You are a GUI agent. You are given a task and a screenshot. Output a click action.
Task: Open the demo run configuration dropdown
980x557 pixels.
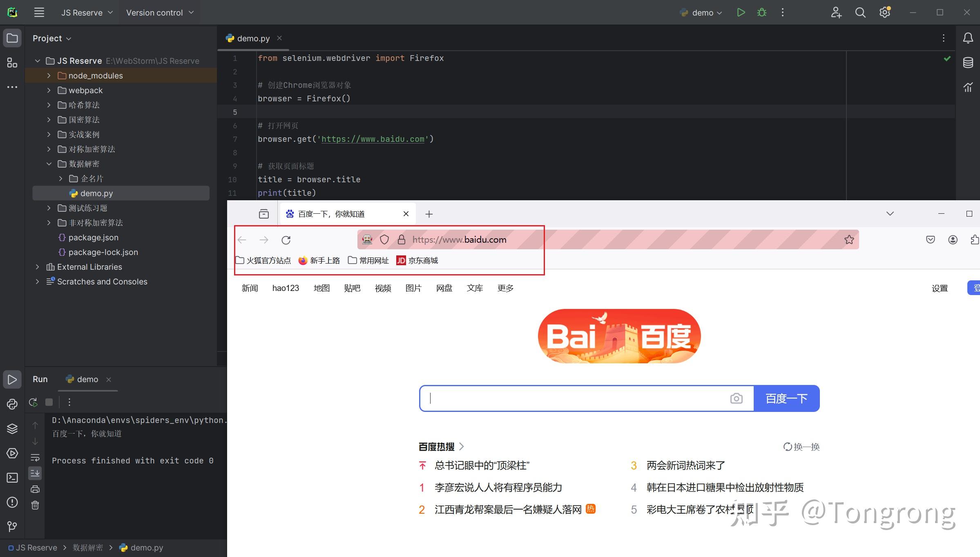(700, 12)
